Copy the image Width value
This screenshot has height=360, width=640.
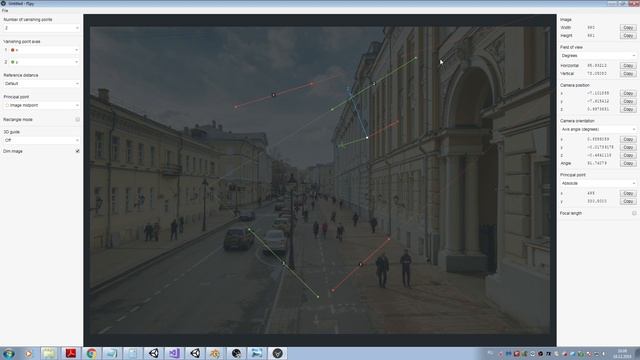pos(628,28)
